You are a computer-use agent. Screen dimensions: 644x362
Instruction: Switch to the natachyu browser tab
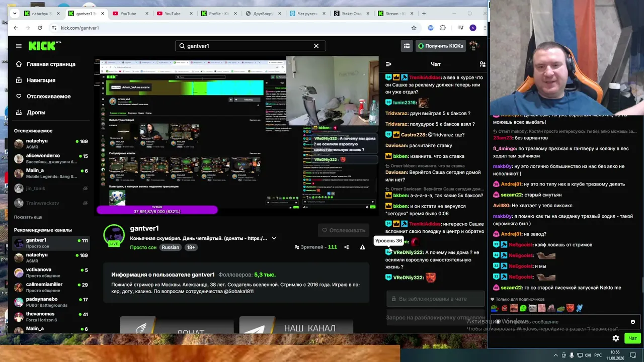(x=42, y=14)
